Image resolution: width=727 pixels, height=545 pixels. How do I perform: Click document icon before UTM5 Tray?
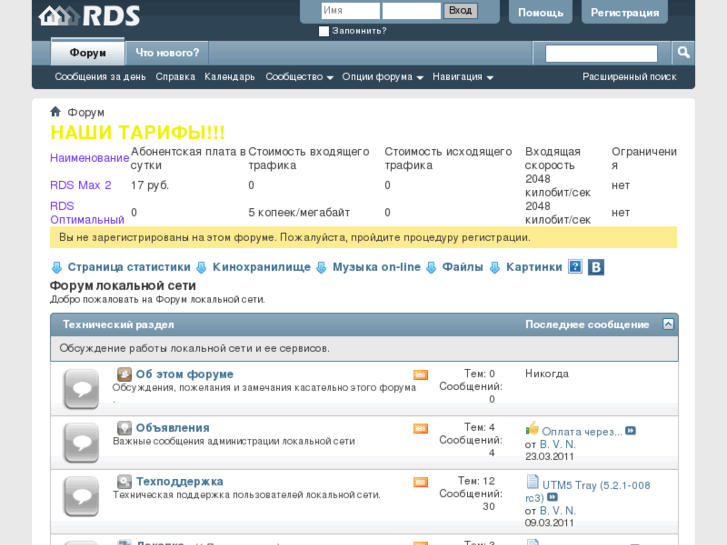click(x=533, y=481)
